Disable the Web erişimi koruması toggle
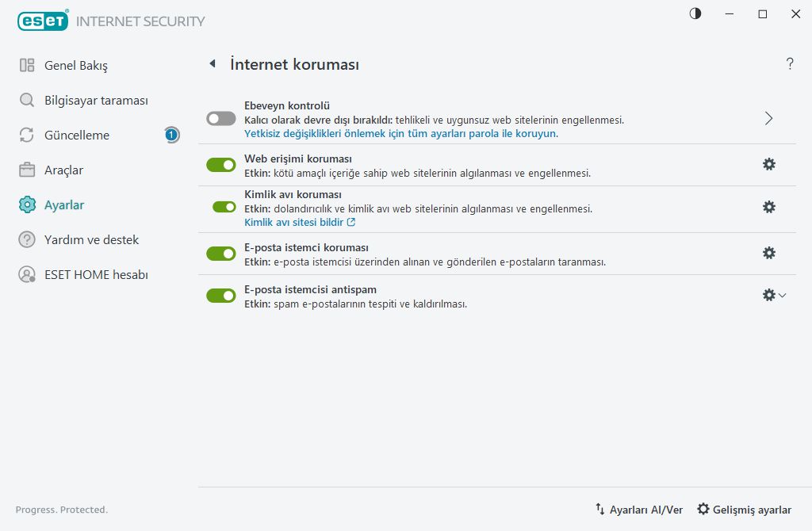This screenshot has width=812, height=531. tap(221, 164)
